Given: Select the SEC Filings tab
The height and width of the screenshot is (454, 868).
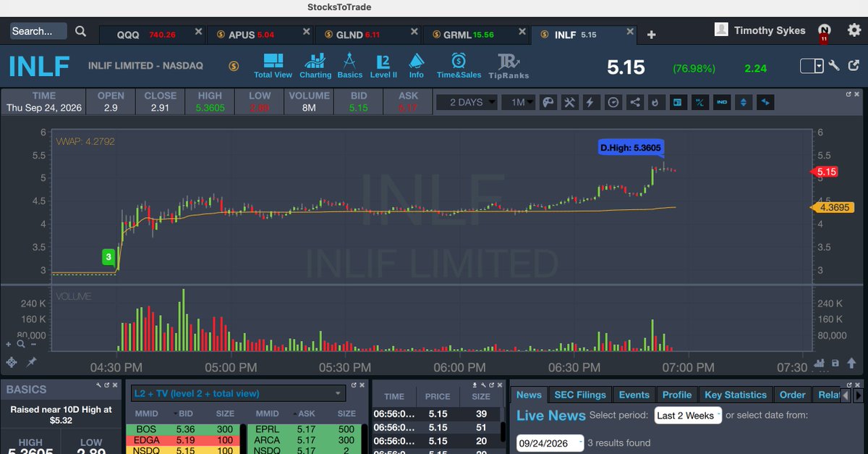Looking at the screenshot, I should [x=580, y=395].
